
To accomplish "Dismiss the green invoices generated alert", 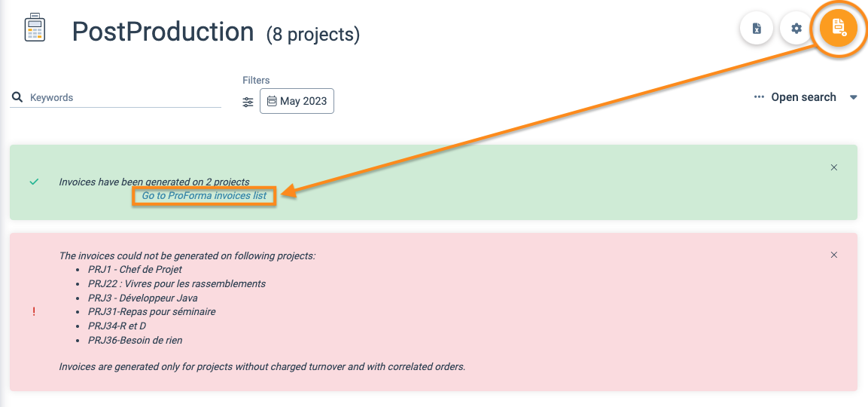I will 833,167.
